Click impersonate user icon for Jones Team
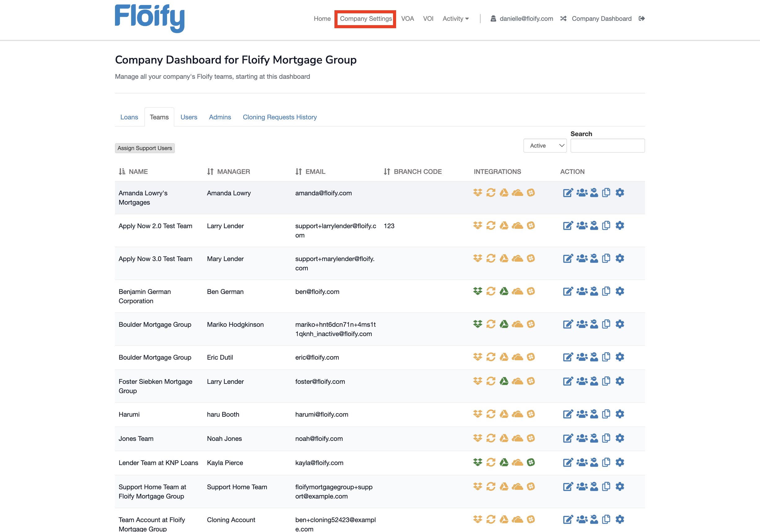This screenshot has height=532, width=760. [594, 438]
